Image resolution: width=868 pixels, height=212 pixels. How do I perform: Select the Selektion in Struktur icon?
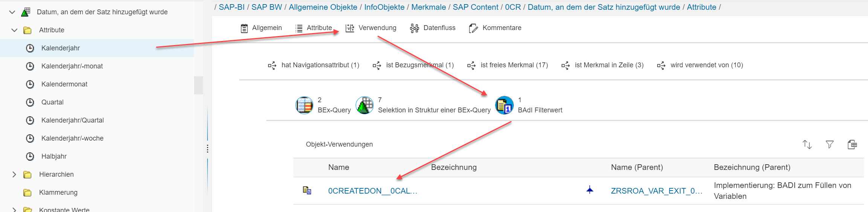pos(365,105)
